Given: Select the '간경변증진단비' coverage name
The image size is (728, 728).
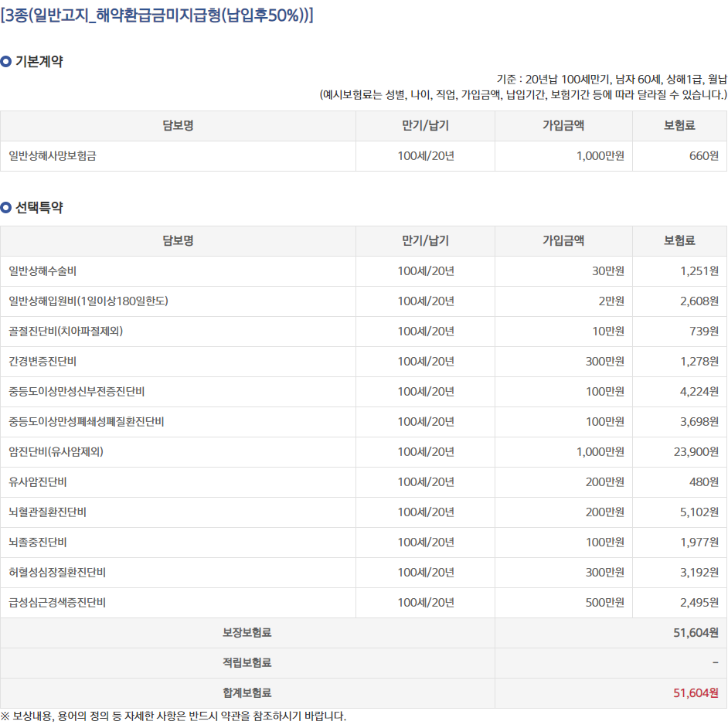Looking at the screenshot, I should (x=43, y=362).
